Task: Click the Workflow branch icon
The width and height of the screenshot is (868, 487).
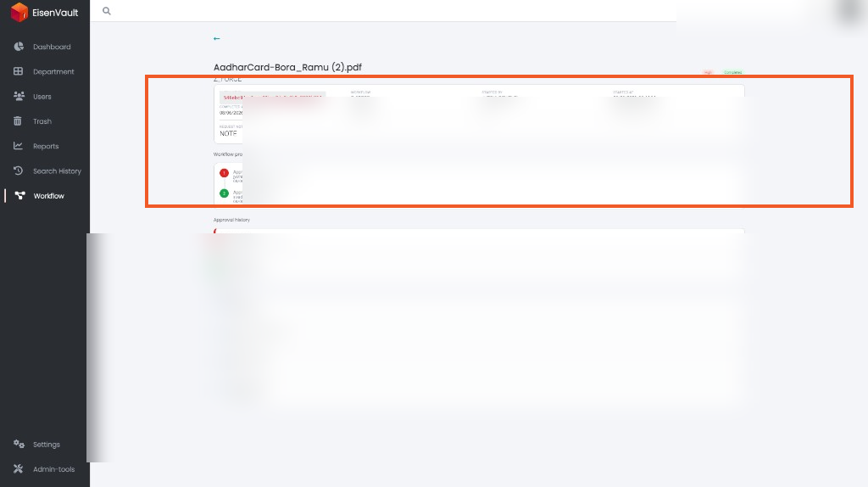Action: (20, 196)
